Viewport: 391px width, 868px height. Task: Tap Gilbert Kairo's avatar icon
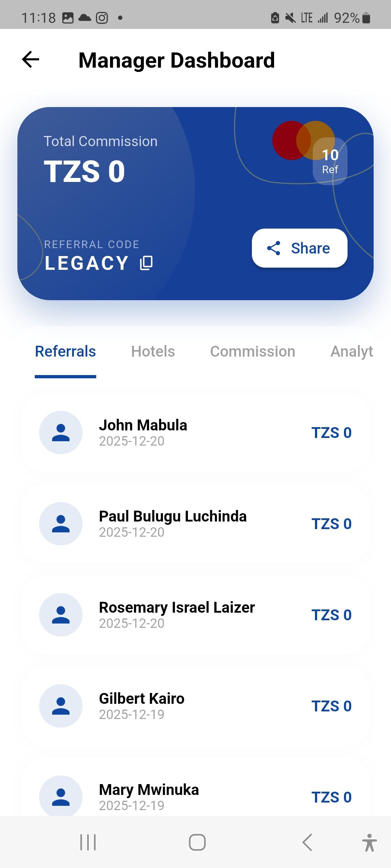[61, 706]
